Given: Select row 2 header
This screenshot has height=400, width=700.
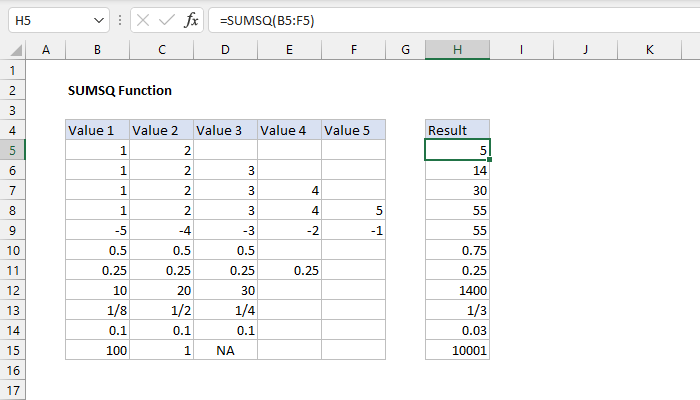Looking at the screenshot, I should click(x=12, y=90).
